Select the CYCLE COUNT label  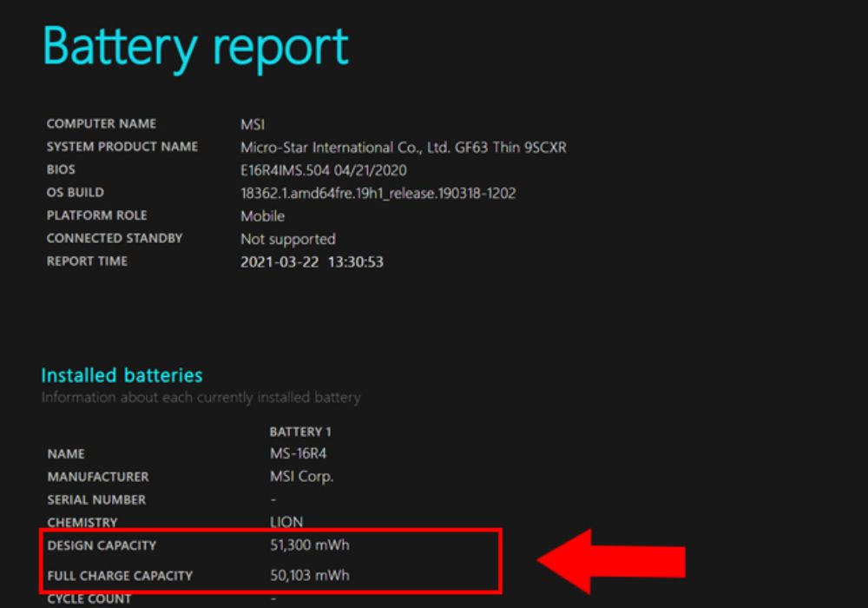point(89,598)
